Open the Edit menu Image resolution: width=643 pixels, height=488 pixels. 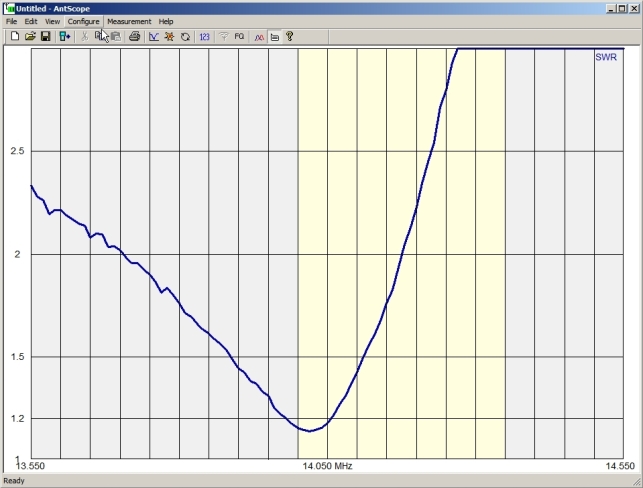[31, 21]
